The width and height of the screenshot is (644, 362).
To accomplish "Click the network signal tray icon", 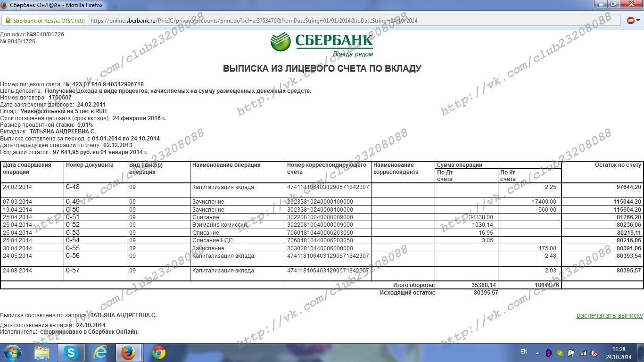I will click(583, 353).
